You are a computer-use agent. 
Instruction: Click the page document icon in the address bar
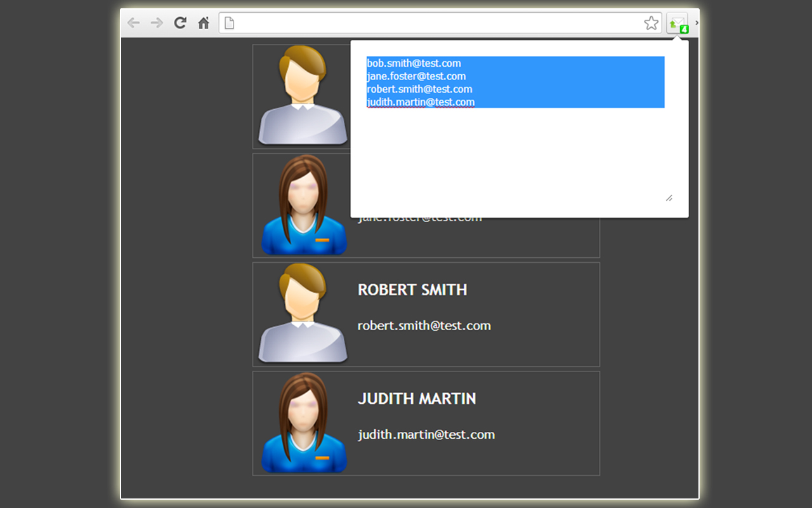point(228,22)
